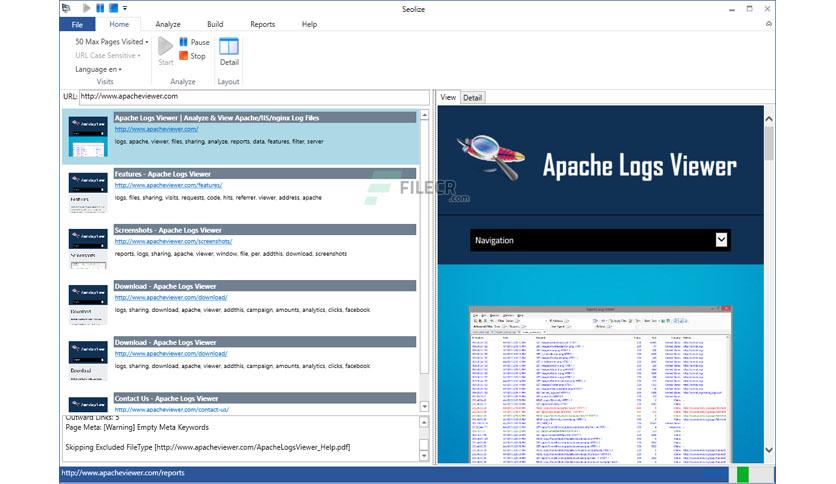This screenshot has width=836, height=484.
Task: Click the log viewer screenshot in the preview
Action: click(x=600, y=384)
